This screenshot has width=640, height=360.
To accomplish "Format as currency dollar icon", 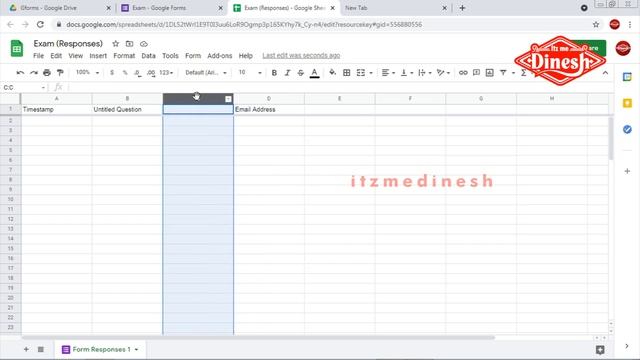I will [x=112, y=73].
